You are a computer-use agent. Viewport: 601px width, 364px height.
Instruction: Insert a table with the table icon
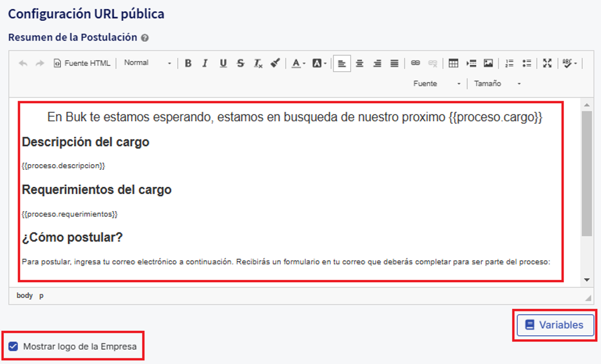[453, 63]
